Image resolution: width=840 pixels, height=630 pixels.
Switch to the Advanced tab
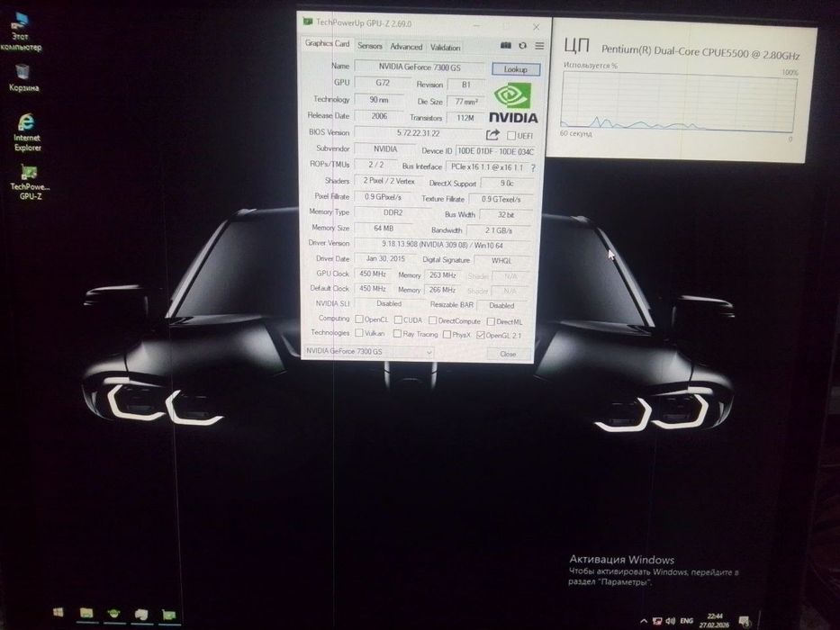(x=406, y=47)
